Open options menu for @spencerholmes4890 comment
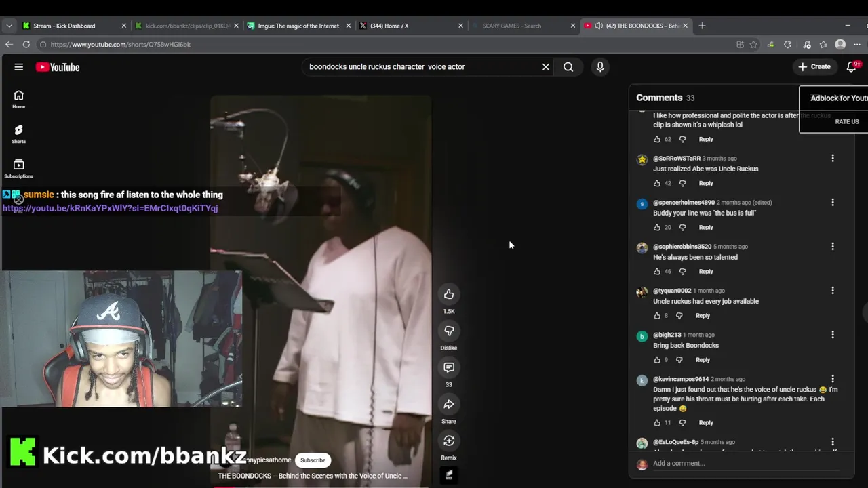This screenshot has width=868, height=488. point(833,203)
